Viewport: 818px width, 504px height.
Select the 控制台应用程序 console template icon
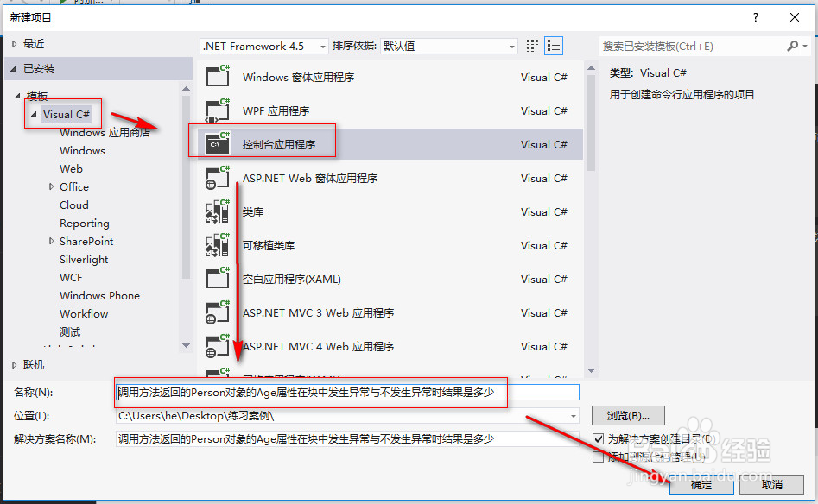[x=218, y=144]
